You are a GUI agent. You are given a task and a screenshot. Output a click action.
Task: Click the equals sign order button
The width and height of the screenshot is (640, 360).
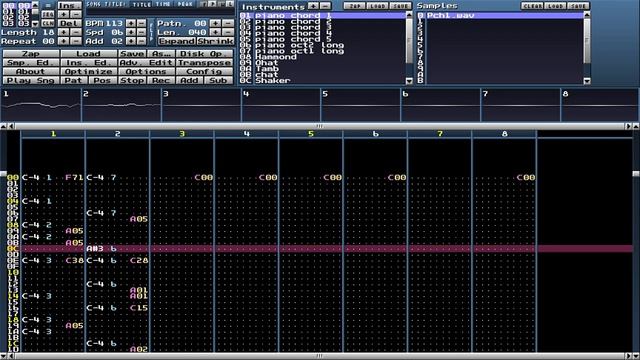pyautogui.click(x=48, y=5)
